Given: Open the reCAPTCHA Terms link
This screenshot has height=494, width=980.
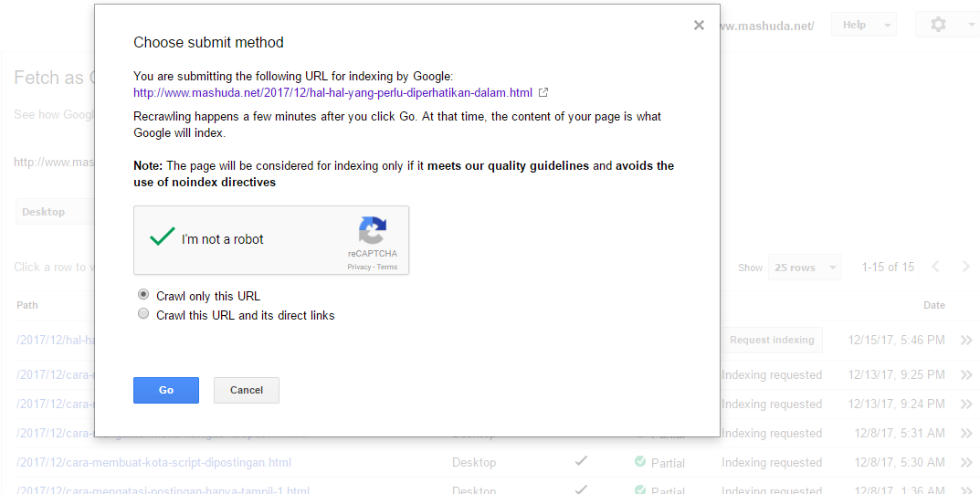Looking at the screenshot, I should click(x=387, y=267).
